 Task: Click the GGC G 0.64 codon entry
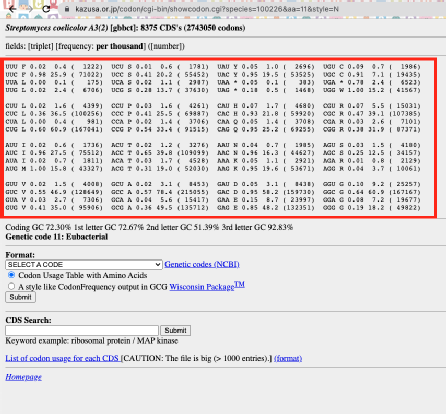click(x=372, y=192)
